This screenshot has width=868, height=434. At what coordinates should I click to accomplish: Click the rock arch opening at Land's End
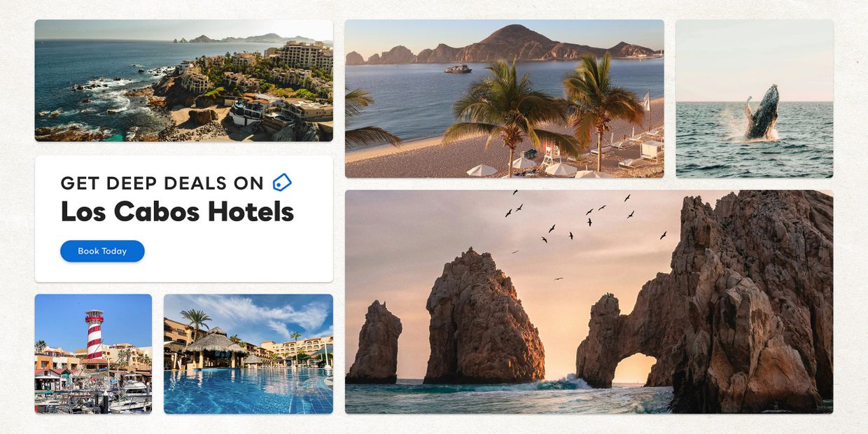[633, 369]
